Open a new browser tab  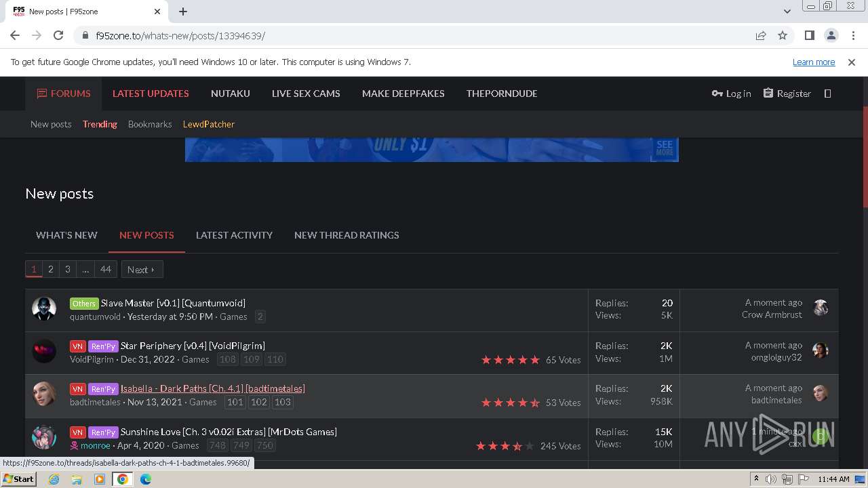click(x=183, y=12)
